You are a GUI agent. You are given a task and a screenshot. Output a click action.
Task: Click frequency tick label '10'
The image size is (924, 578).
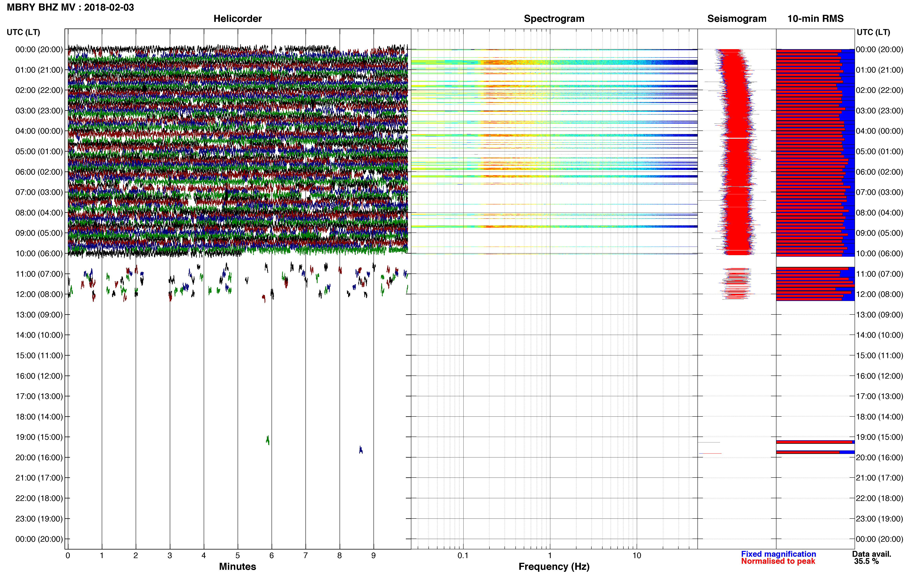[x=637, y=555]
